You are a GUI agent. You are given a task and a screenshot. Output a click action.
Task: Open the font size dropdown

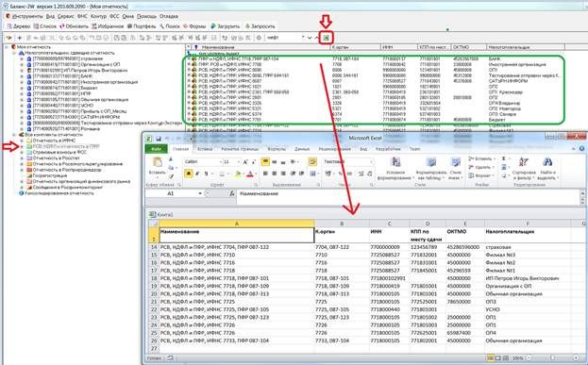238,161
